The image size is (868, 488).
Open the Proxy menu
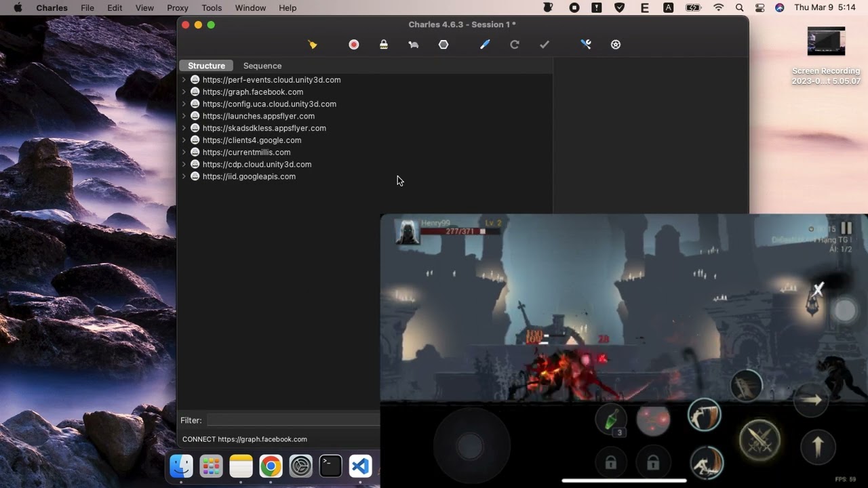coord(178,7)
